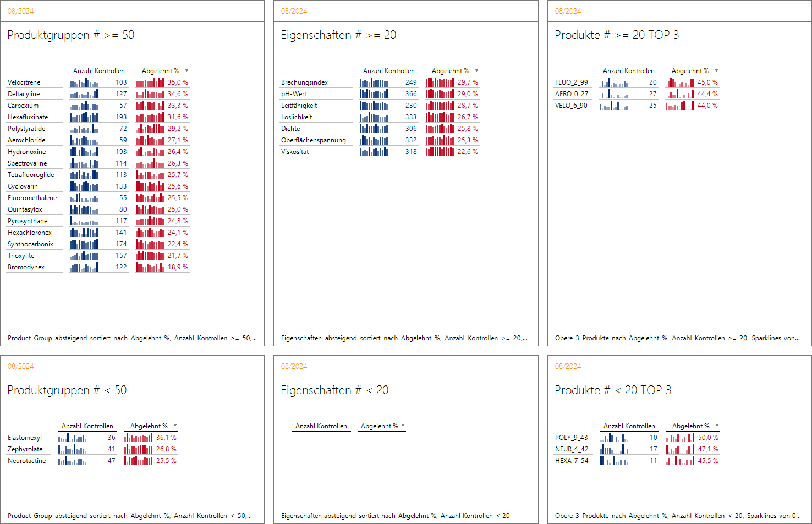
Task: Select the Velocitrene row label
Action: coord(24,82)
